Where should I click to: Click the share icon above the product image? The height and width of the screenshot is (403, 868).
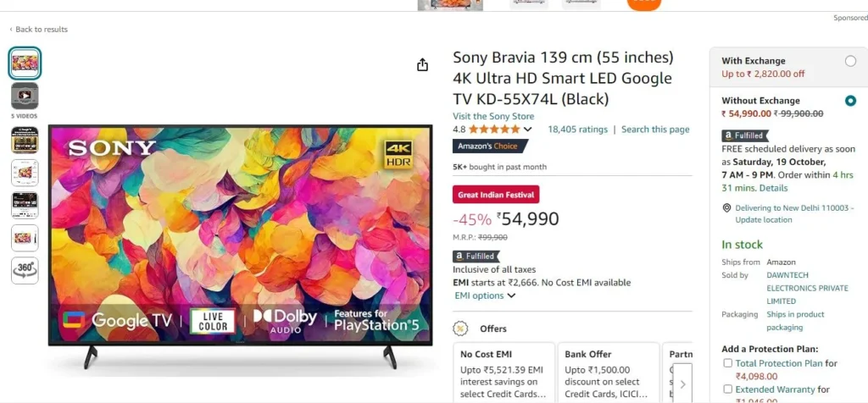click(x=422, y=64)
